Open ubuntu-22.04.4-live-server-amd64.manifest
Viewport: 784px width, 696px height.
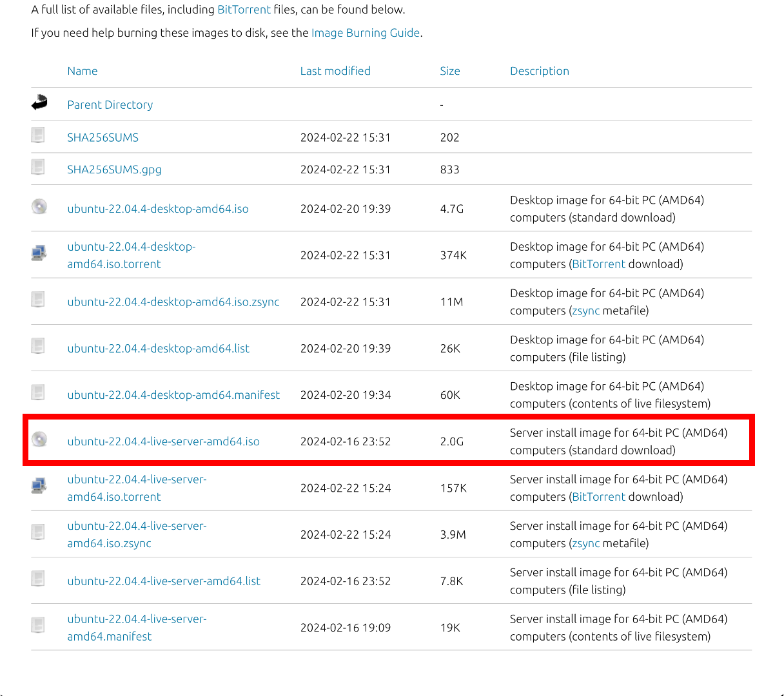pos(137,627)
